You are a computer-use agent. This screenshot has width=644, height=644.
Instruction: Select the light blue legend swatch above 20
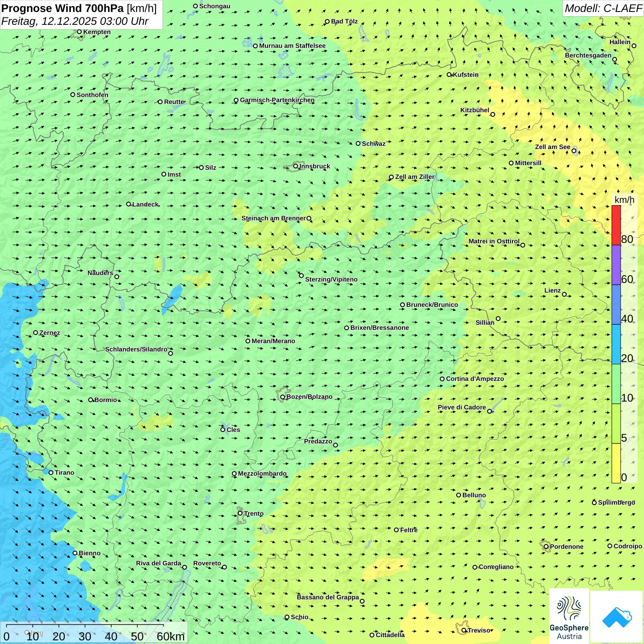[616, 345]
